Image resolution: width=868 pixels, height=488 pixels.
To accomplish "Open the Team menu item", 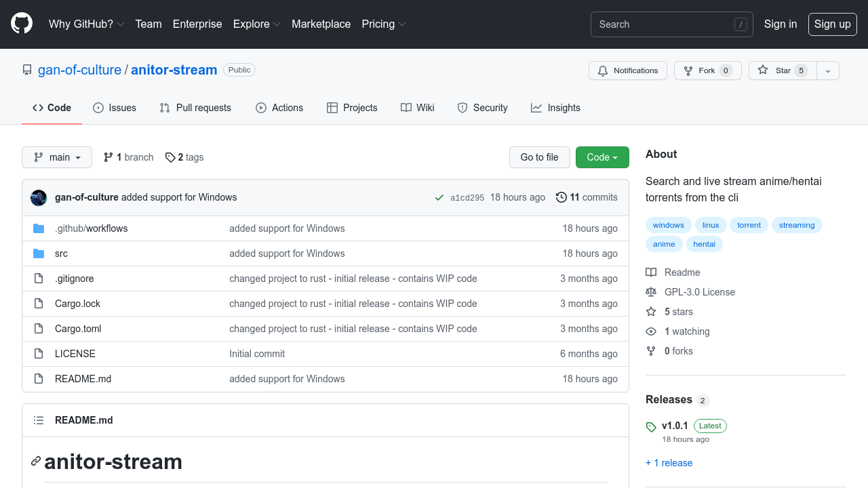I will 149,24.
